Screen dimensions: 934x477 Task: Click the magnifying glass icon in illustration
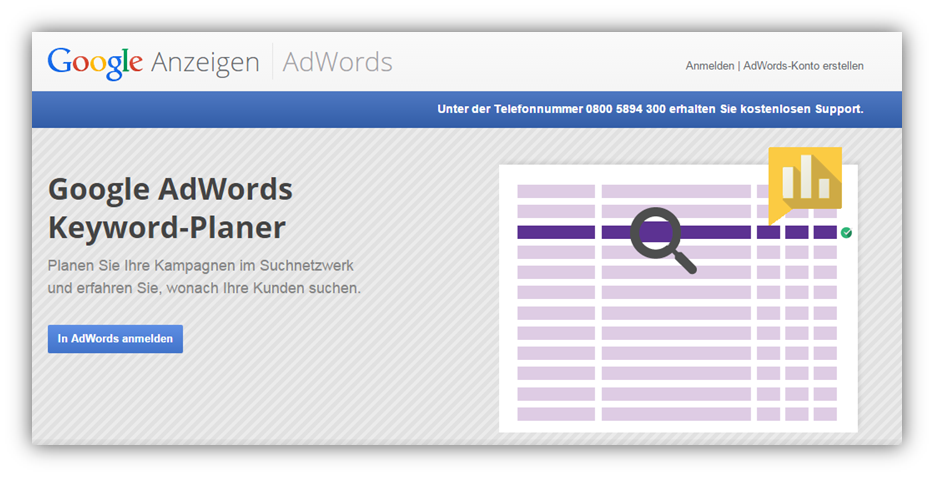tap(662, 240)
